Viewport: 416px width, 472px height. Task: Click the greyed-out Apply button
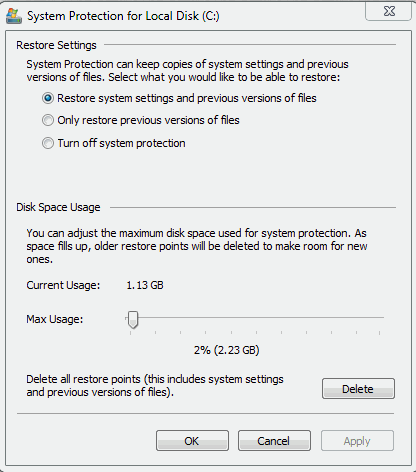tap(357, 441)
